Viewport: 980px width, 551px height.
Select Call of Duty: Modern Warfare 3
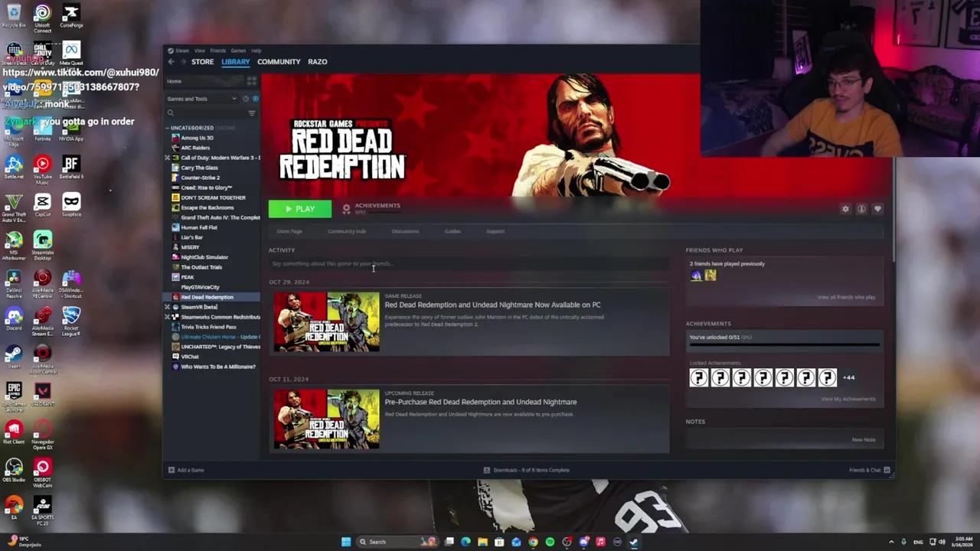[220, 158]
